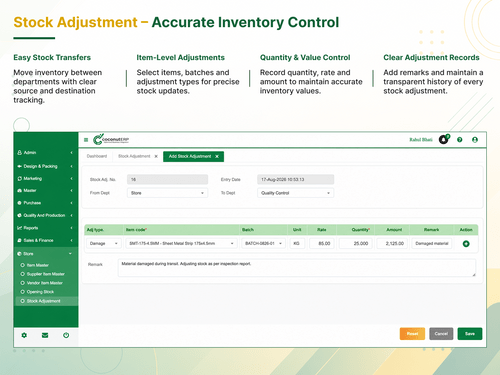Screen dimensions: 500x375
Task: Open the Batch dropdown showing BATCH-0826-01
Action: tap(263, 244)
